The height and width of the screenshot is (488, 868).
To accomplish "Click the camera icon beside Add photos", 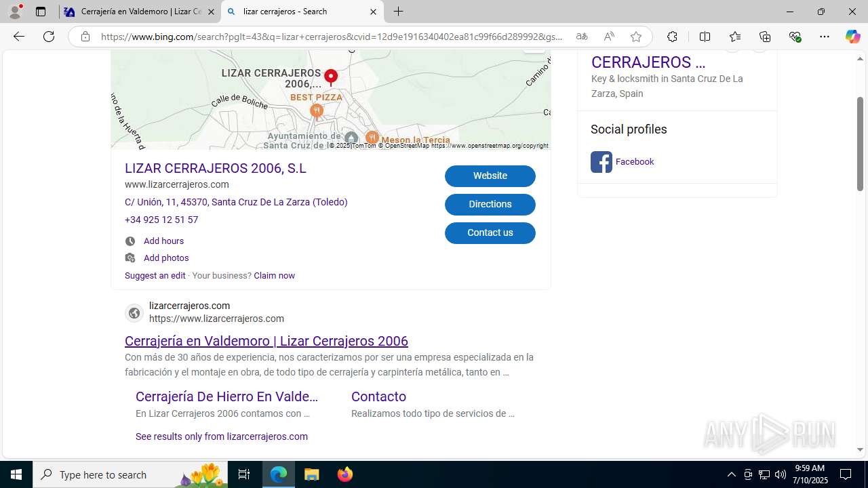I will tap(130, 258).
